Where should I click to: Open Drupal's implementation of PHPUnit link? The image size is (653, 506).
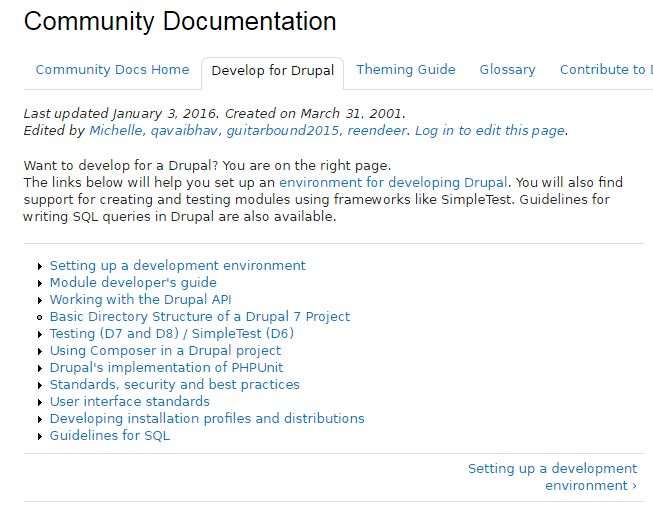167,368
